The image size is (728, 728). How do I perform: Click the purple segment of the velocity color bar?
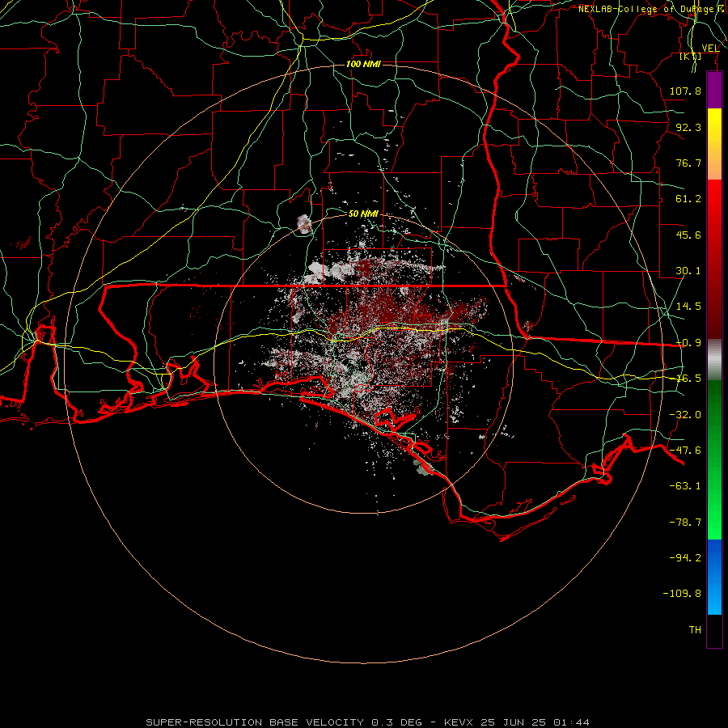click(714, 91)
